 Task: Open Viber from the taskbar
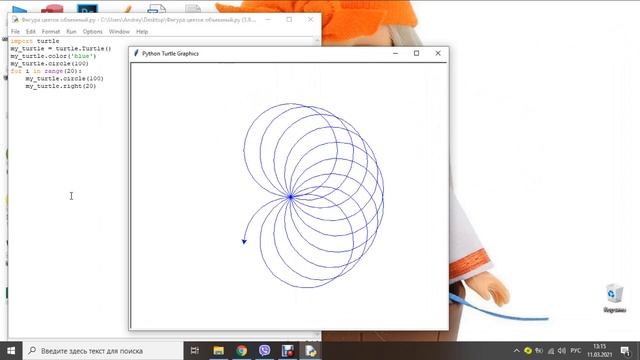pyautogui.click(x=264, y=351)
